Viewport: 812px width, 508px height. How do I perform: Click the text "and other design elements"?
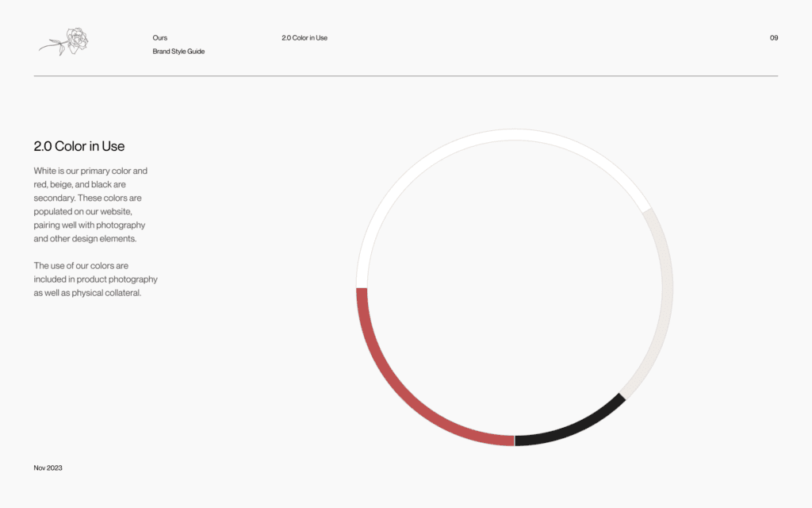85,239
